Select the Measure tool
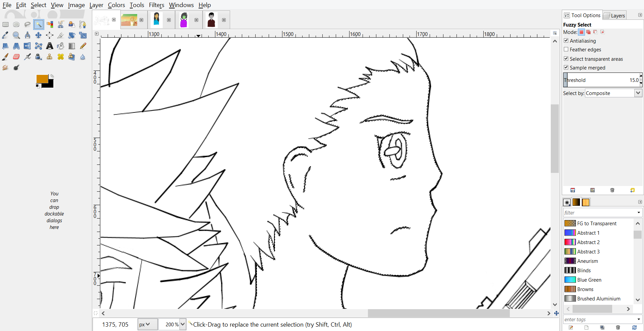This screenshot has height=331, width=644. (27, 35)
